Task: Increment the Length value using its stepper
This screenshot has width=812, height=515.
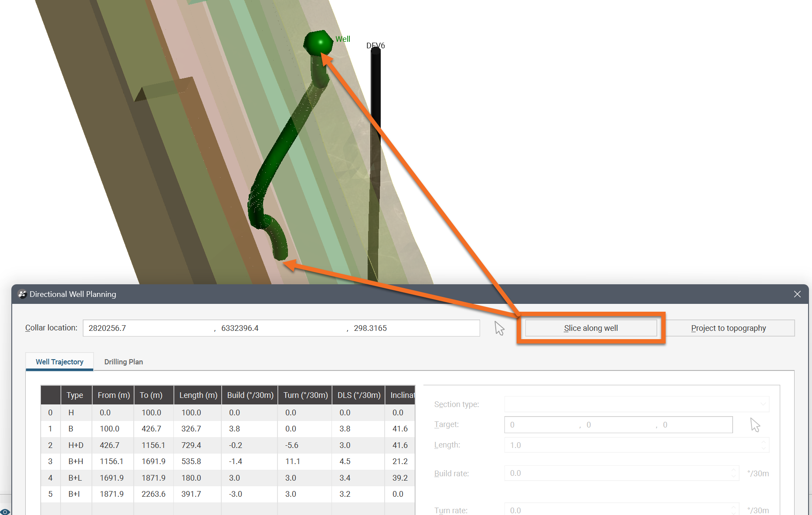Action: click(x=763, y=442)
